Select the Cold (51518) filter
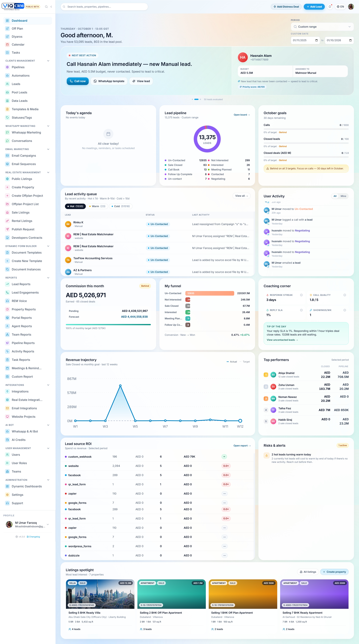Image resolution: width=359 pixels, height=644 pixels. [x=121, y=206]
